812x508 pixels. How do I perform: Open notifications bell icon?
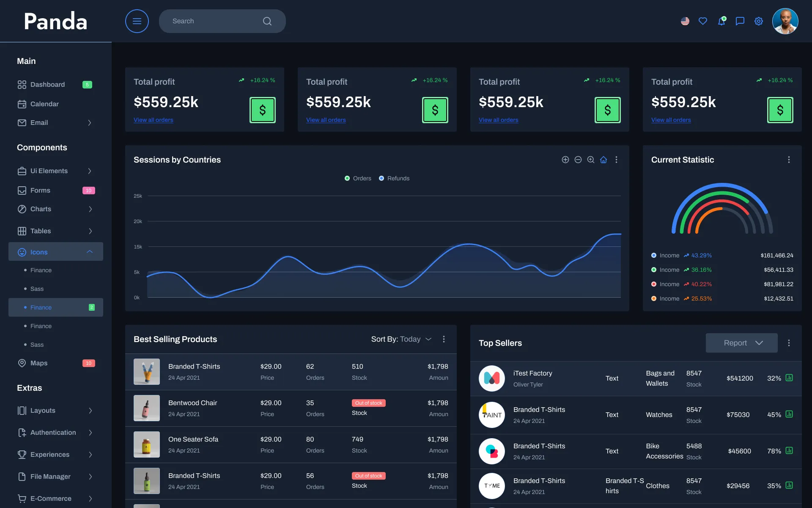(x=721, y=21)
